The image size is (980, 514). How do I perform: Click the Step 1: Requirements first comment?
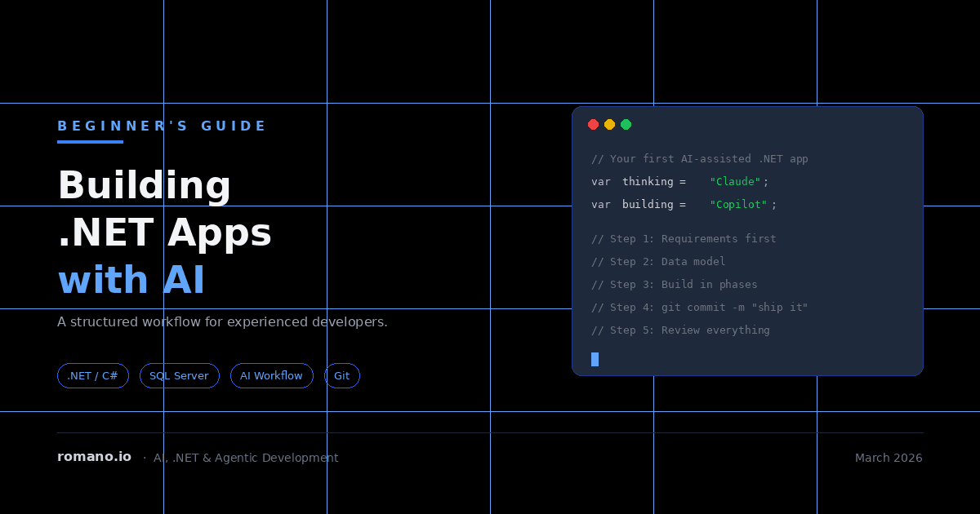(684, 239)
